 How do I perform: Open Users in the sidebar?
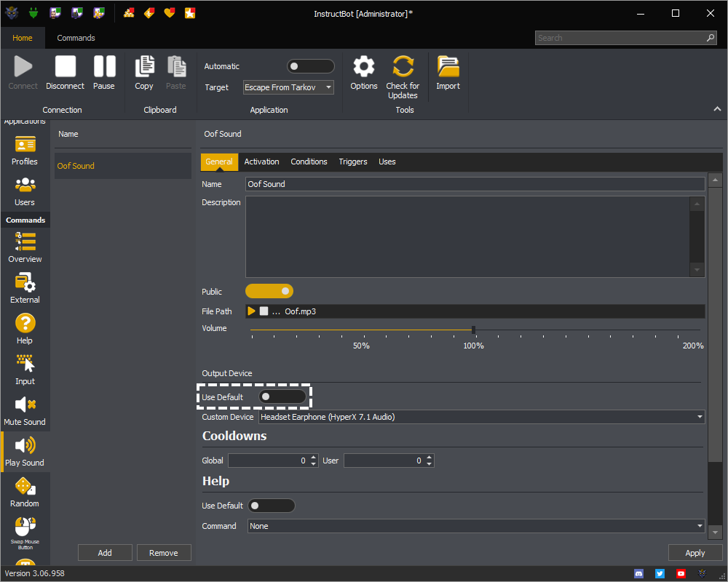pyautogui.click(x=25, y=191)
